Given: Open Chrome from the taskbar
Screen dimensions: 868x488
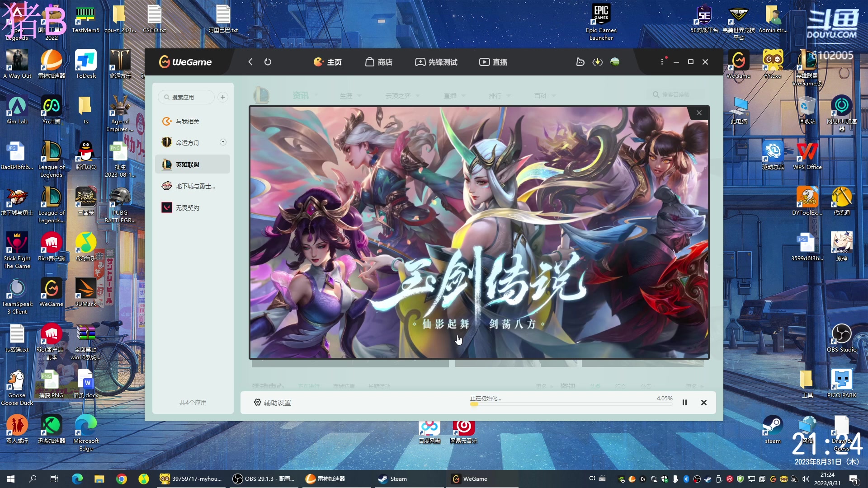Looking at the screenshot, I should (x=122, y=479).
